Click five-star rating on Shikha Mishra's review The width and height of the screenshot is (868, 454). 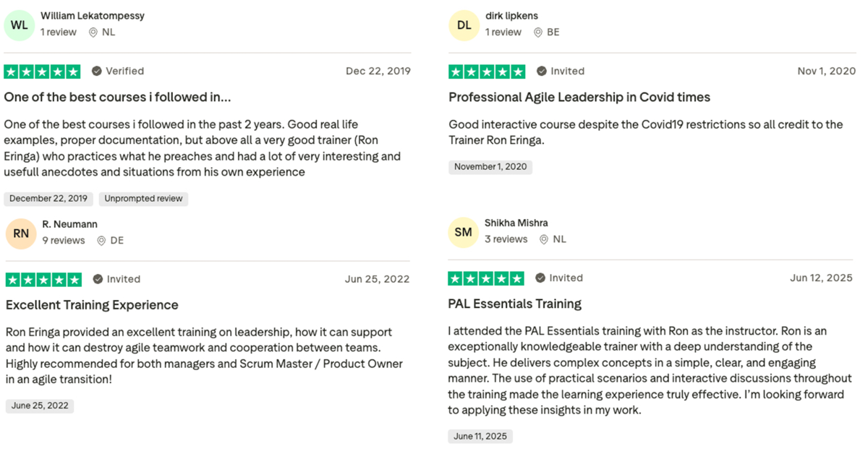[x=486, y=278]
